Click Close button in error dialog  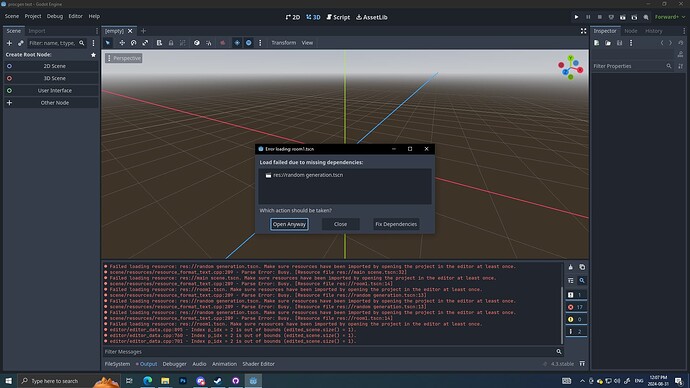(340, 224)
